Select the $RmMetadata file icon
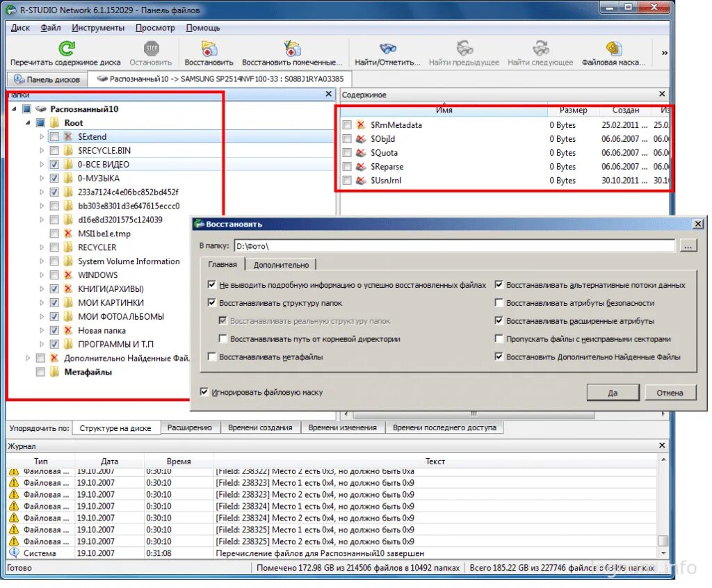This screenshot has height=588, width=712. [x=361, y=125]
